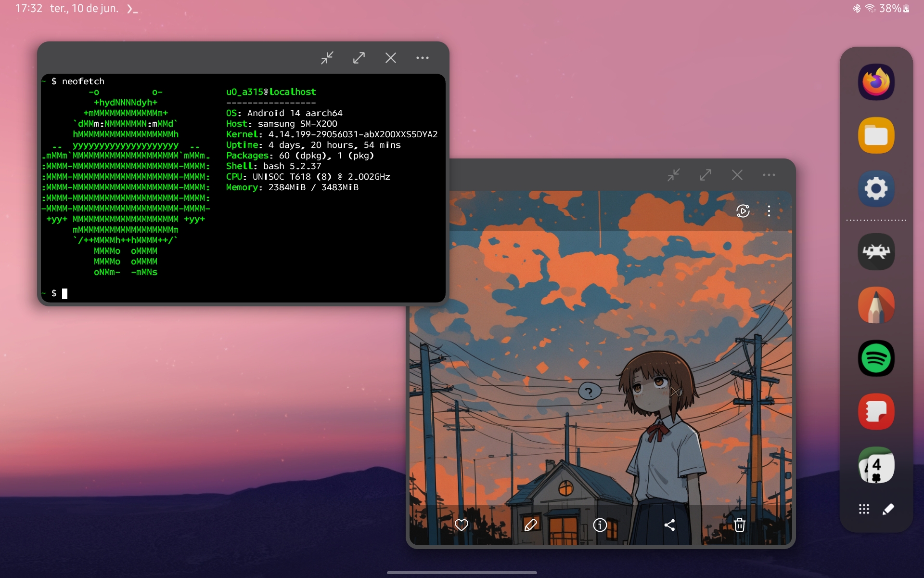Open the red notes app icon
The width and height of the screenshot is (924, 578).
coord(876,412)
